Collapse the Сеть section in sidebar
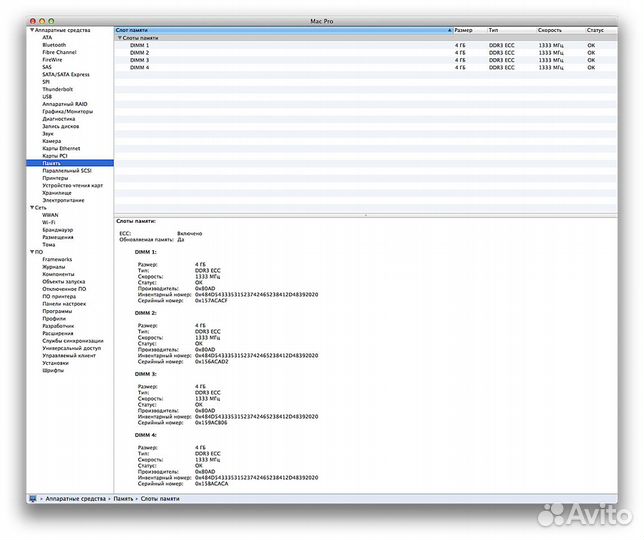The image size is (644, 540). coord(32,207)
